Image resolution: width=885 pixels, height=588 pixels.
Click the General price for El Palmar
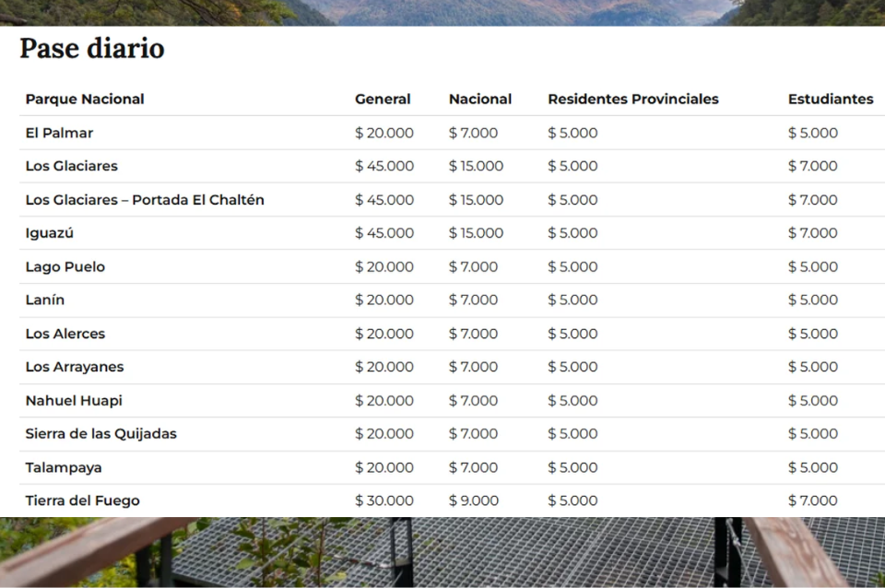pyautogui.click(x=384, y=133)
